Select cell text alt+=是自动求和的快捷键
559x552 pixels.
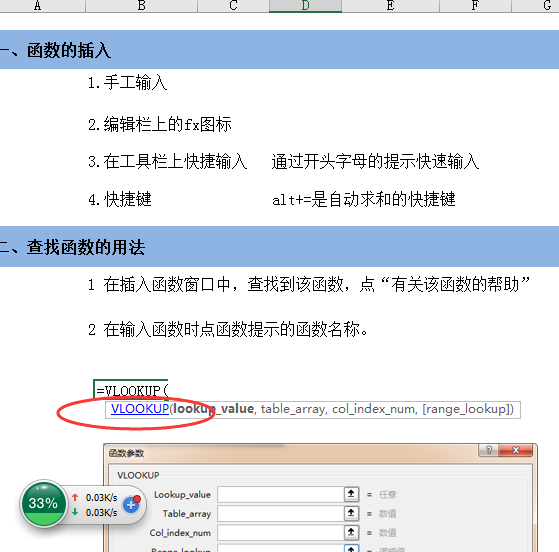click(x=364, y=199)
